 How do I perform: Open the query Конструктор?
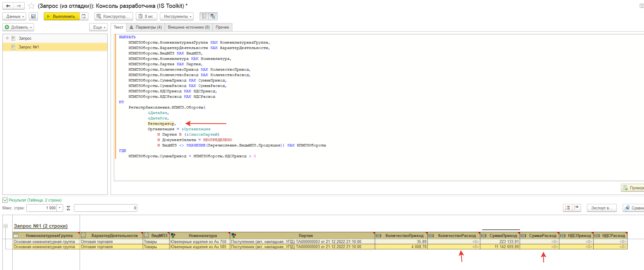pos(113,16)
